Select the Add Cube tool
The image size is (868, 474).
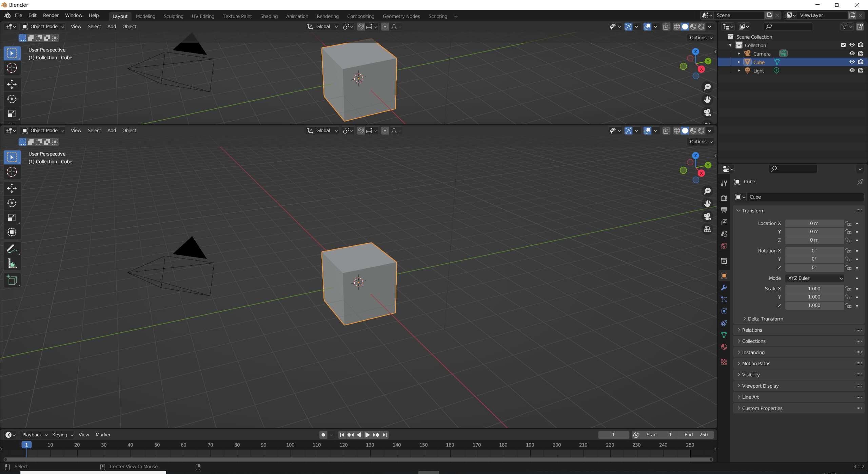point(12,280)
